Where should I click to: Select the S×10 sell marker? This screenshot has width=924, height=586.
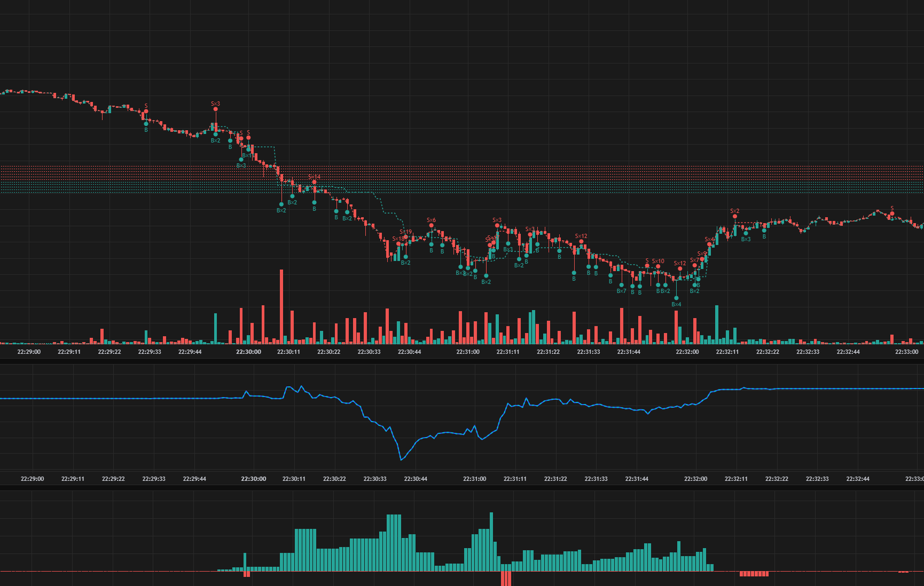(x=658, y=266)
